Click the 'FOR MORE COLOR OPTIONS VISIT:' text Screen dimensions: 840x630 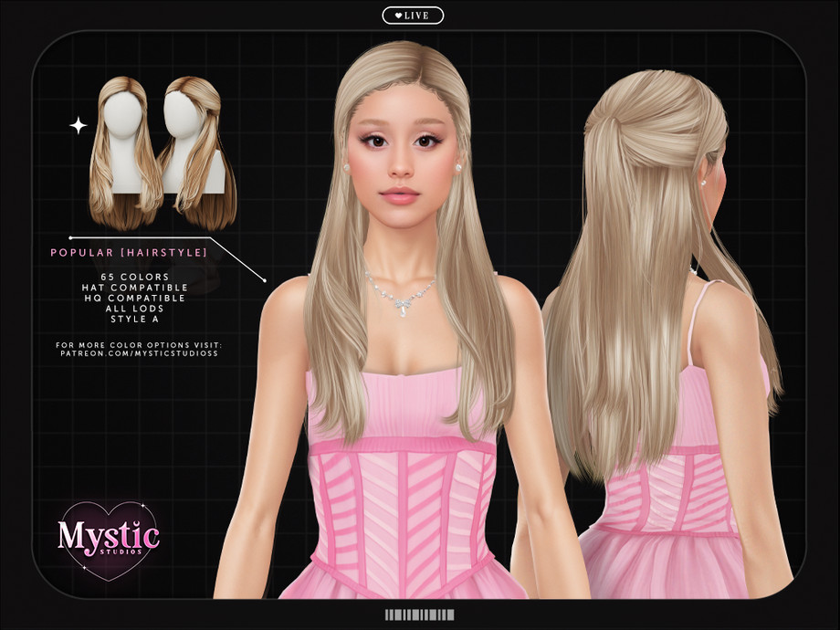click(x=139, y=343)
